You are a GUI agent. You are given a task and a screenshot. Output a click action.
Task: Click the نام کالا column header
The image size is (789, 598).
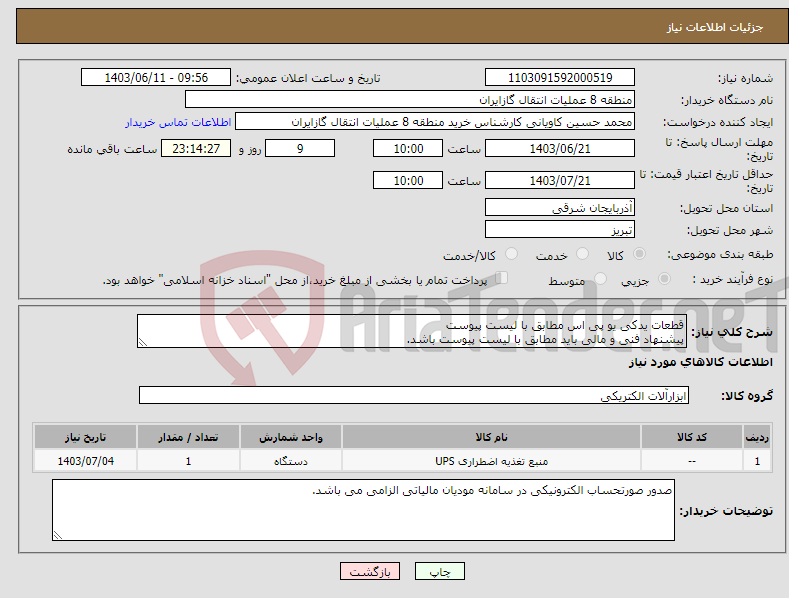tap(491, 437)
